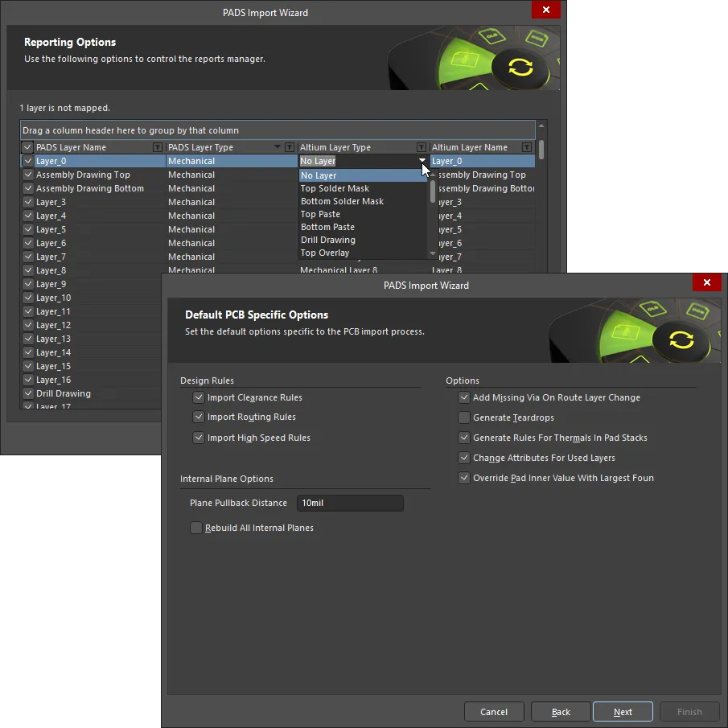The image size is (728, 728).
Task: Click the scroll-down arrow inside the layer dropdown list
Action: tap(432, 252)
